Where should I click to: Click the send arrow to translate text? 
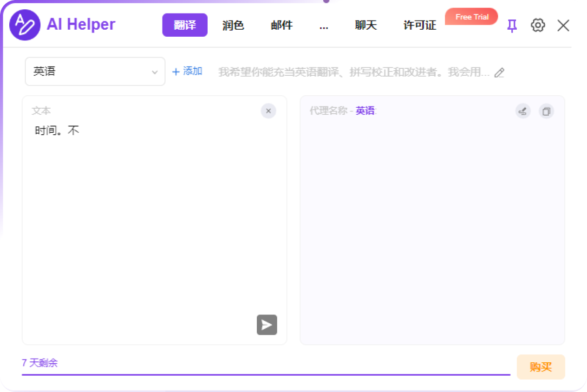267,325
